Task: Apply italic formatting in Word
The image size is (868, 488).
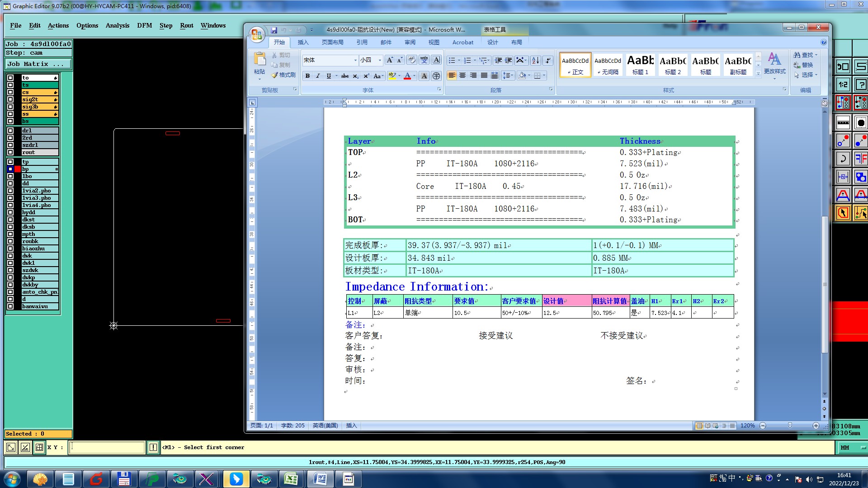Action: [318, 76]
